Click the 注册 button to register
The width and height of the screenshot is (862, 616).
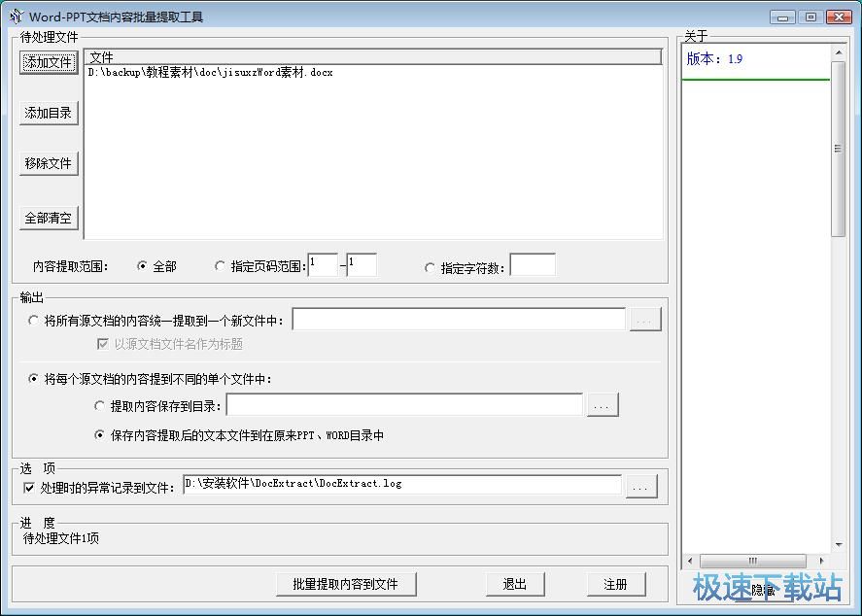(616, 584)
